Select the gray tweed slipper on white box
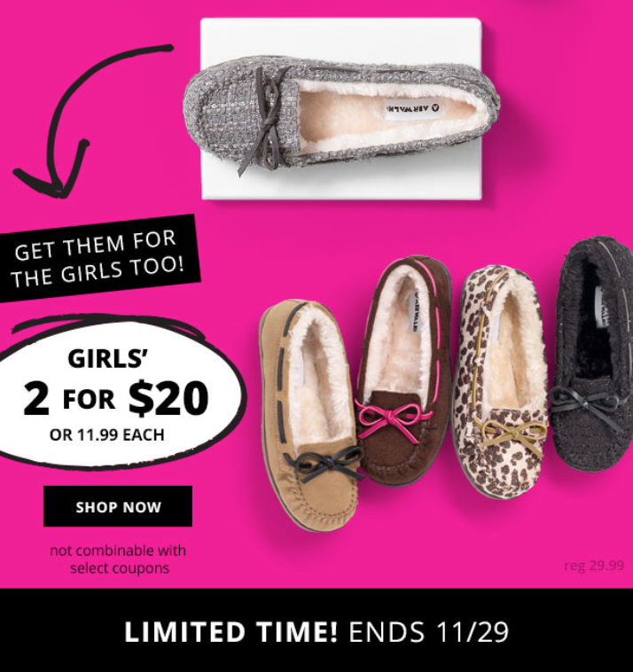Viewport: 633px width, 672px height. (341, 113)
